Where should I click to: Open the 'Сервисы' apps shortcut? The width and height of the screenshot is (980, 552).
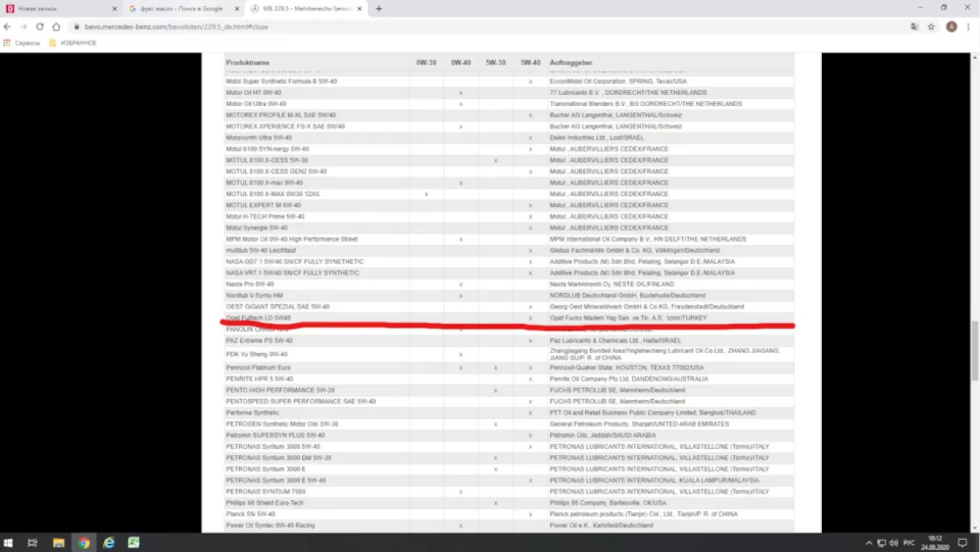tap(22, 43)
